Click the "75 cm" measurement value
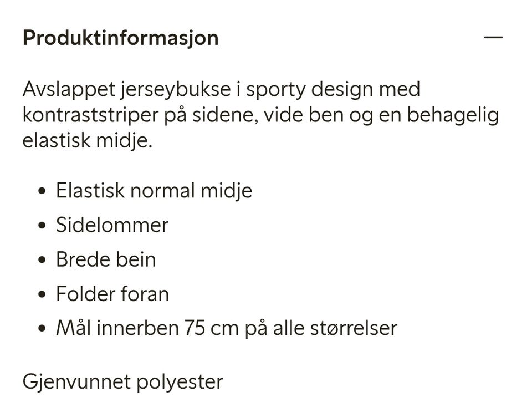Image resolution: width=532 pixels, height=402 pixels. point(211,328)
